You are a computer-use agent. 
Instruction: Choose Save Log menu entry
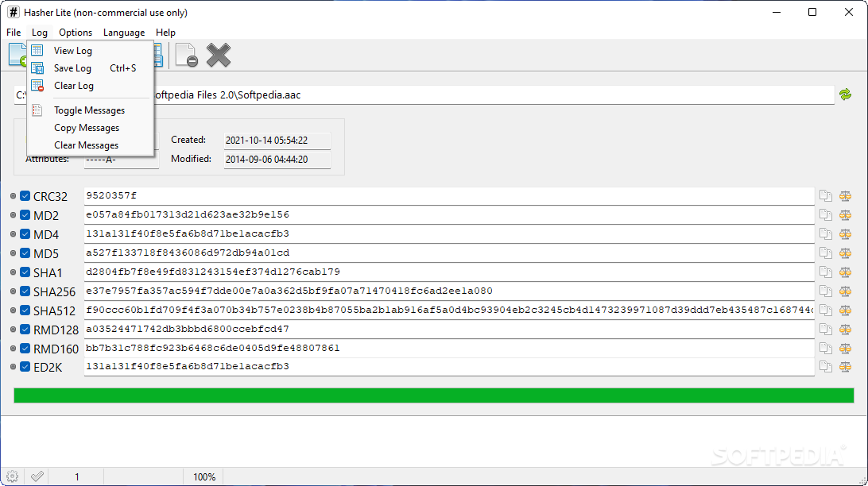[91, 68]
